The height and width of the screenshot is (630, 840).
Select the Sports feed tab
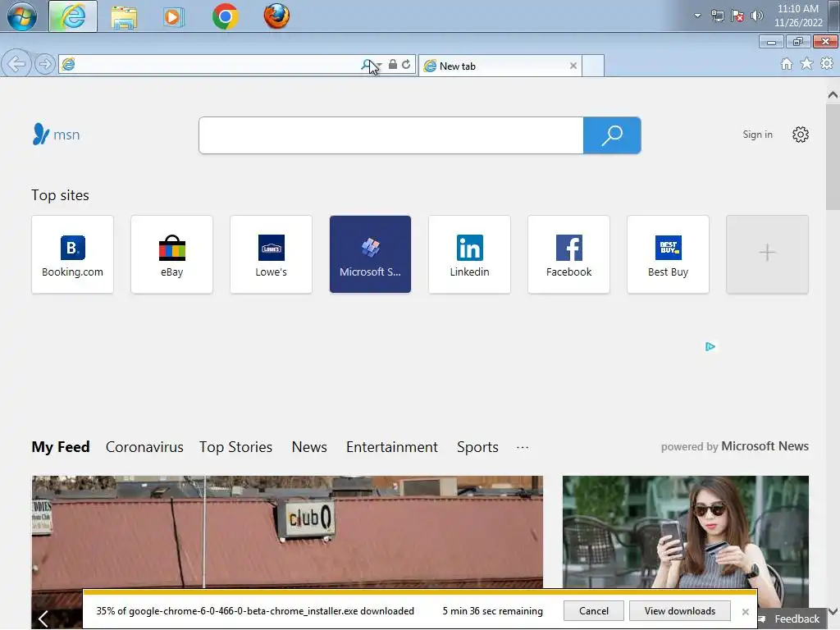(x=477, y=447)
